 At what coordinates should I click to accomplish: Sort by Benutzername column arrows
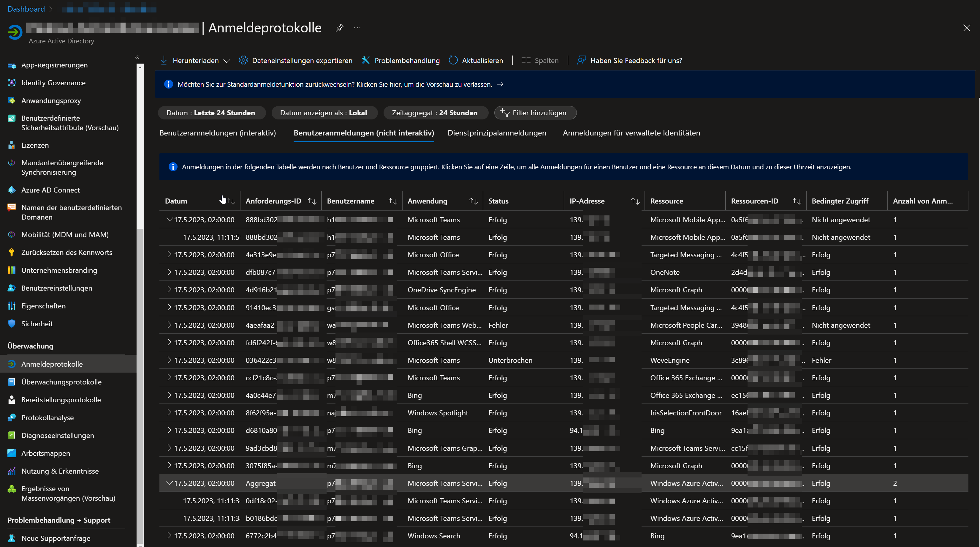[392, 201]
